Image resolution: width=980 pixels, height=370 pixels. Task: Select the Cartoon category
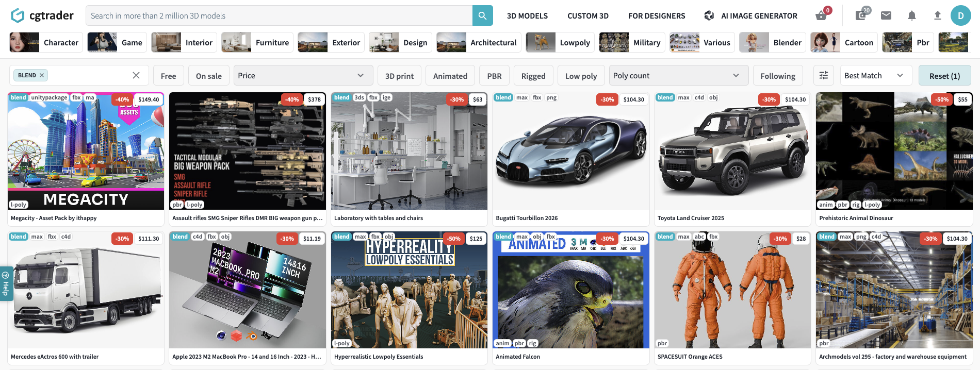[844, 42]
